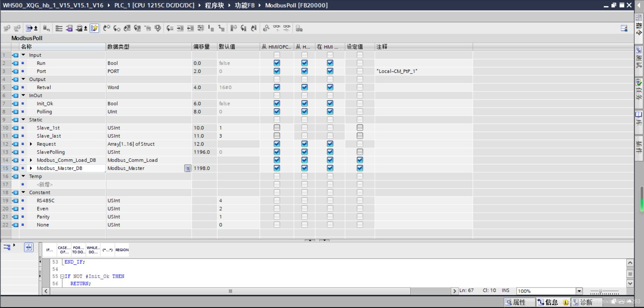This screenshot has height=308, width=644.
Task: Click the code editor scroll down arrow
Action: coord(630,283)
